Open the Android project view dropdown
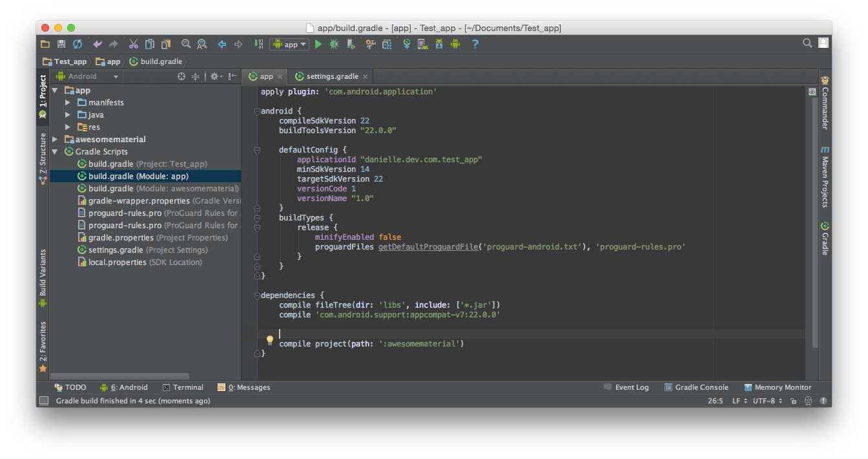Screen dimensions: 868x459 88,76
